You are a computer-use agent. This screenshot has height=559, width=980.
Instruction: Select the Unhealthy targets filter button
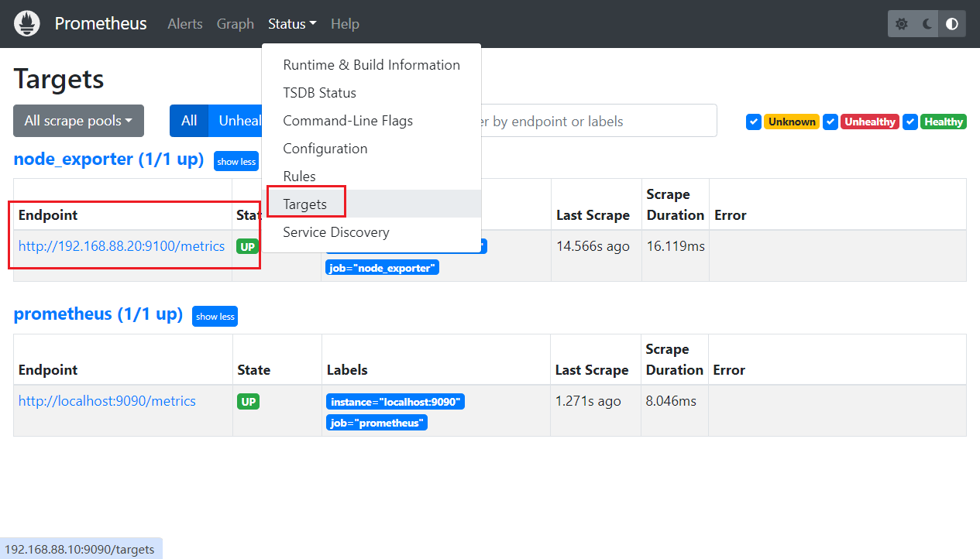tap(236, 121)
